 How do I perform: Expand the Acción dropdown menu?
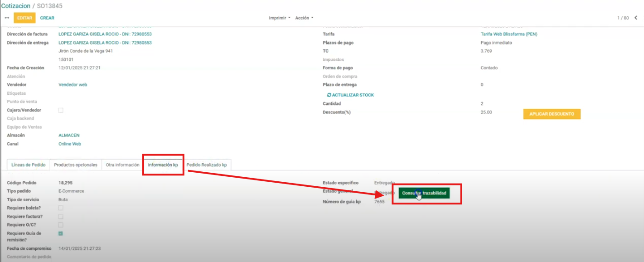pyautogui.click(x=304, y=18)
